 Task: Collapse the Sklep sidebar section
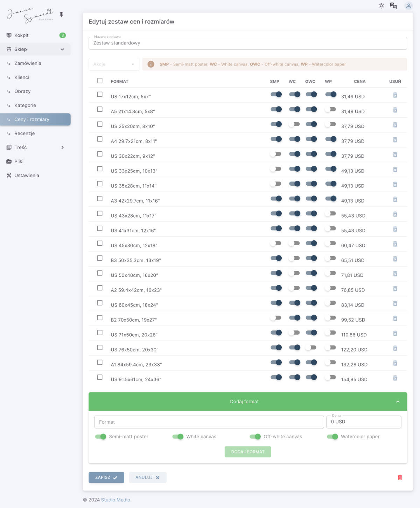pyautogui.click(x=35, y=49)
